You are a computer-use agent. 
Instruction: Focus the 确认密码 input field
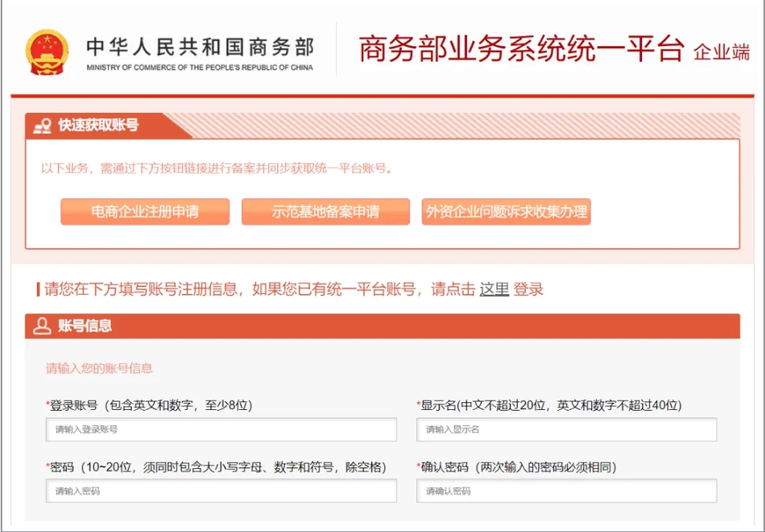(566, 491)
